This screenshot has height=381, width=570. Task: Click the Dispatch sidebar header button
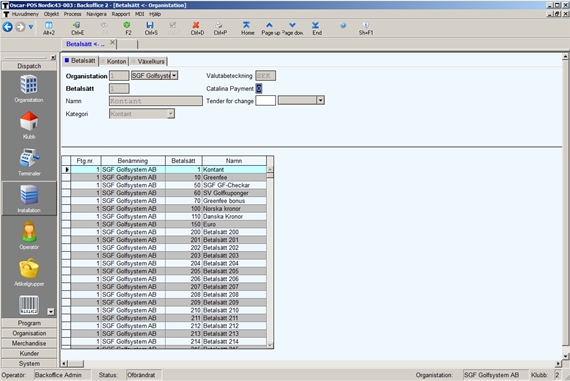coord(29,66)
